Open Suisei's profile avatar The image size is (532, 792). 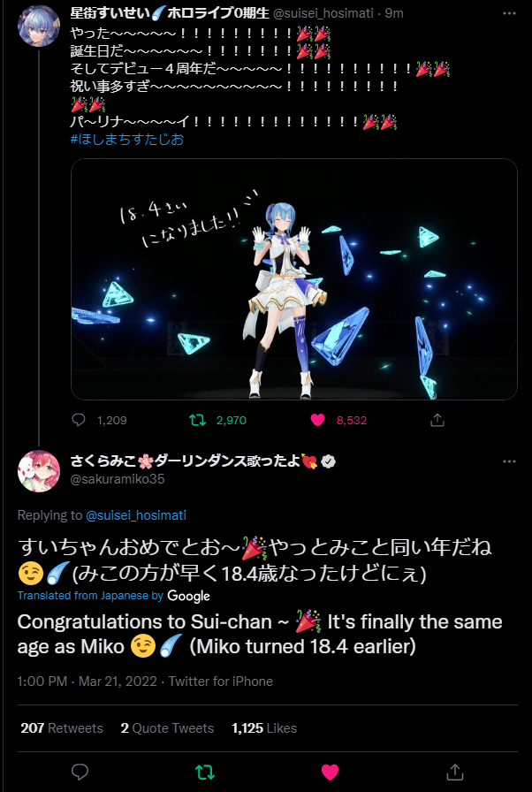pos(39,26)
